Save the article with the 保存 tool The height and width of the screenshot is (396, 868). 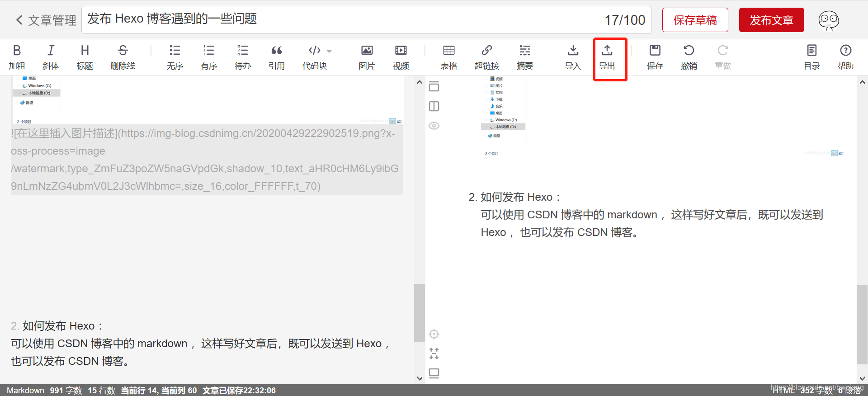coord(655,57)
